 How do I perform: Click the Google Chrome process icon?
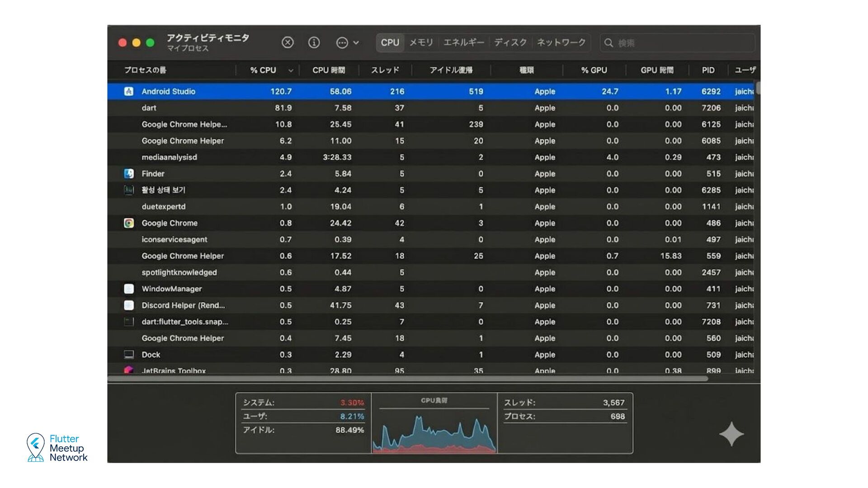pos(129,223)
